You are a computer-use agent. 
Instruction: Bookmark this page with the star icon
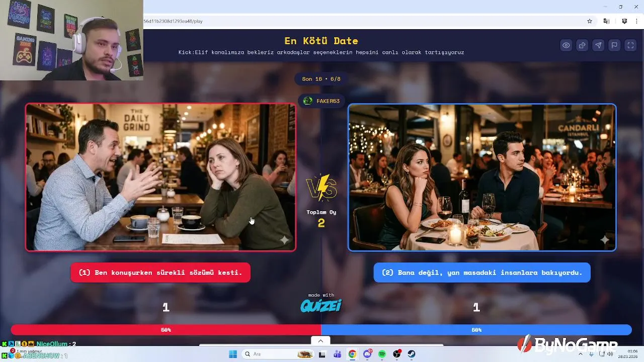[x=590, y=21]
